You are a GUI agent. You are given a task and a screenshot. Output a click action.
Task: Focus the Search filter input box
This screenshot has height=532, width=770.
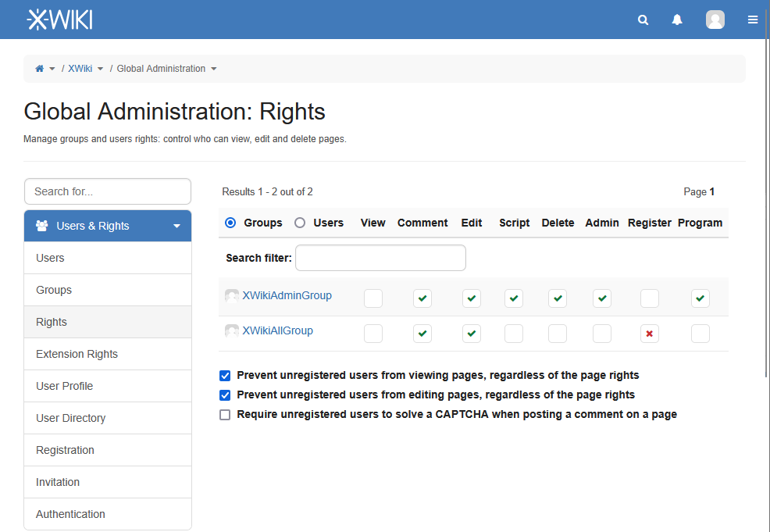click(380, 258)
